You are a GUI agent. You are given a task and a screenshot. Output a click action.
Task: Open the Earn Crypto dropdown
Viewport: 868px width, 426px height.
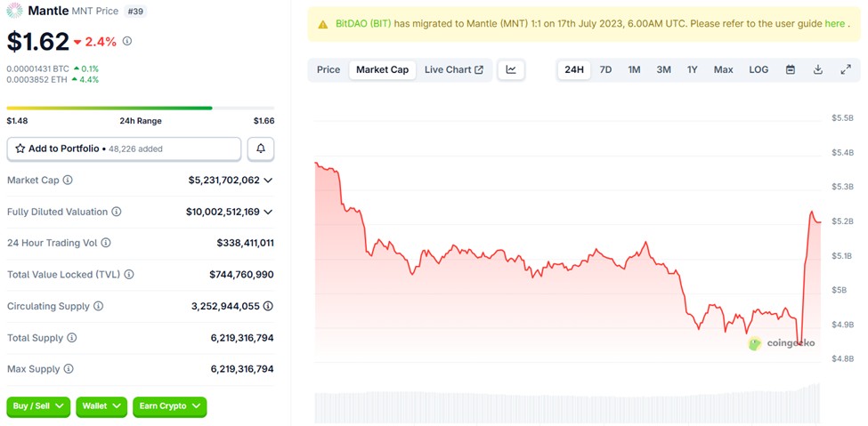pos(169,406)
